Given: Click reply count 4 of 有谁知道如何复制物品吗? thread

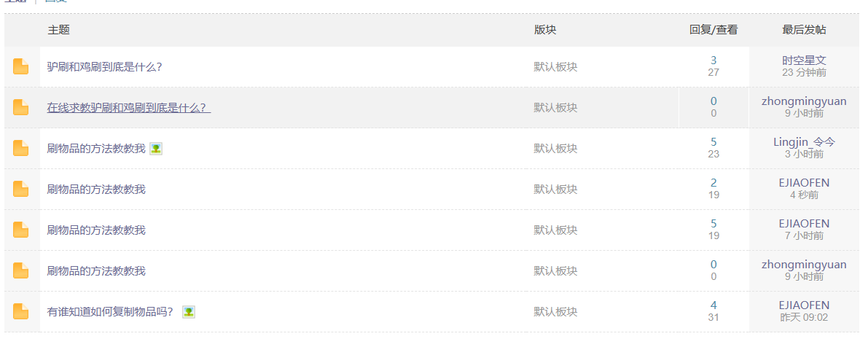Looking at the screenshot, I should point(713,305).
